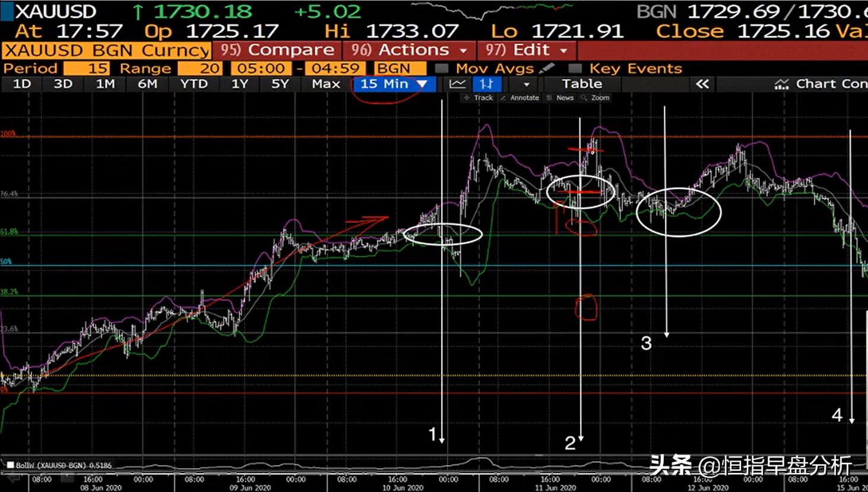Viewport: 868px width, 492px height.
Task: Click the 08 Jun 2020 axis date
Action: 101,488
